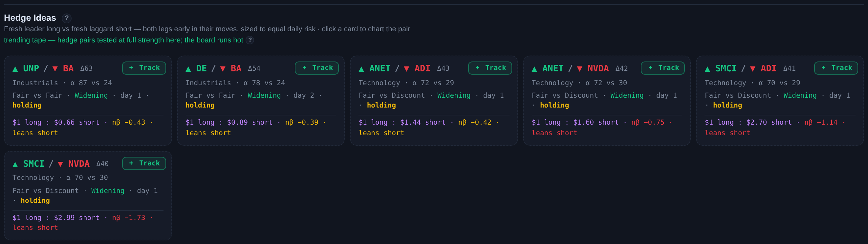Click 'Technology · α 70 vs 29' line
868x244 pixels.
[x=752, y=83]
